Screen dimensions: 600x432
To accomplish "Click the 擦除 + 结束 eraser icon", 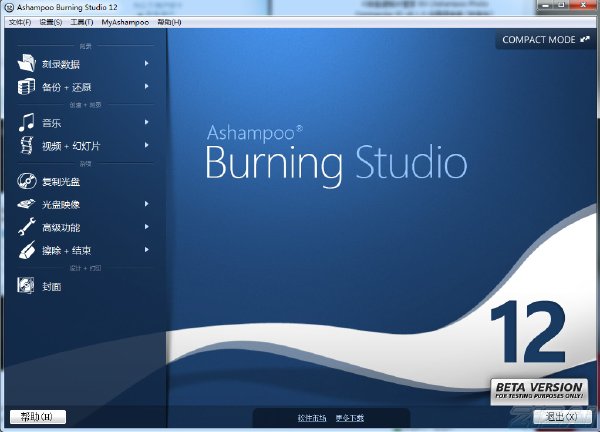I will pyautogui.click(x=26, y=250).
